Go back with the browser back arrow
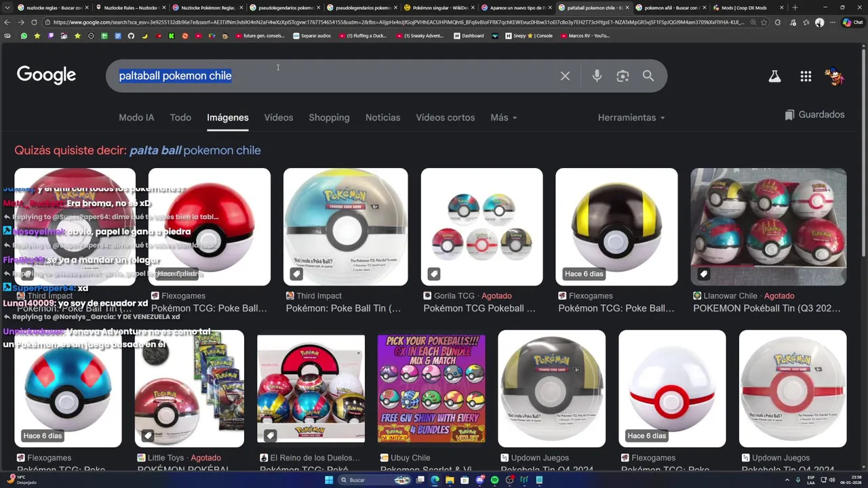Viewport: 868px width, 488px height. 7,22
